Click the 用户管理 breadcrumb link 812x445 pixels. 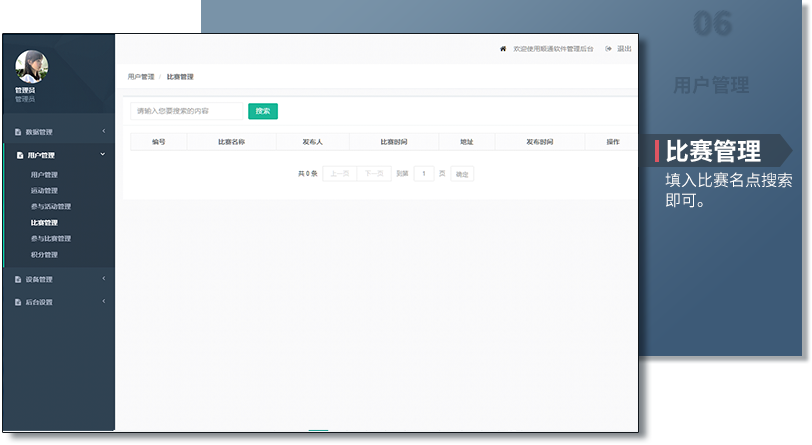[141, 77]
